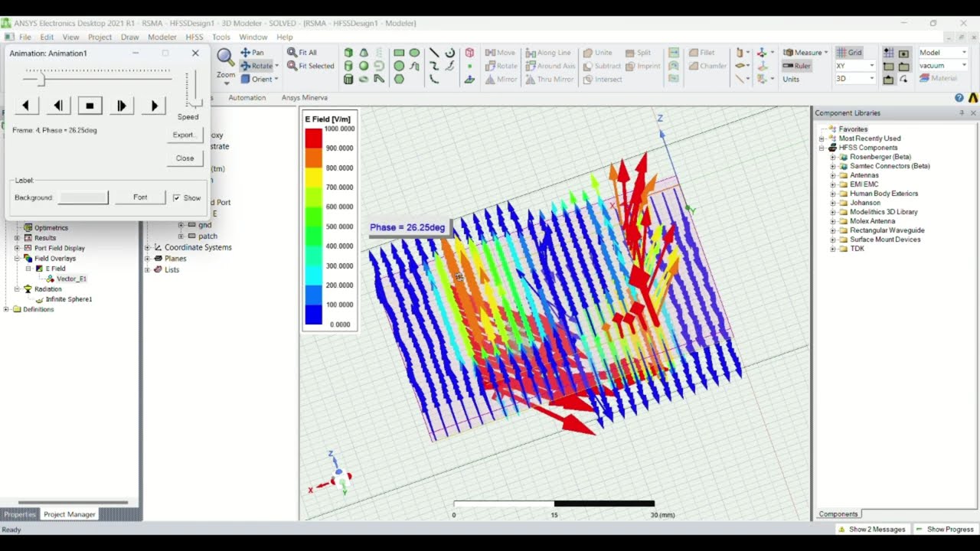Toggle the Show label checkbox

[177, 197]
